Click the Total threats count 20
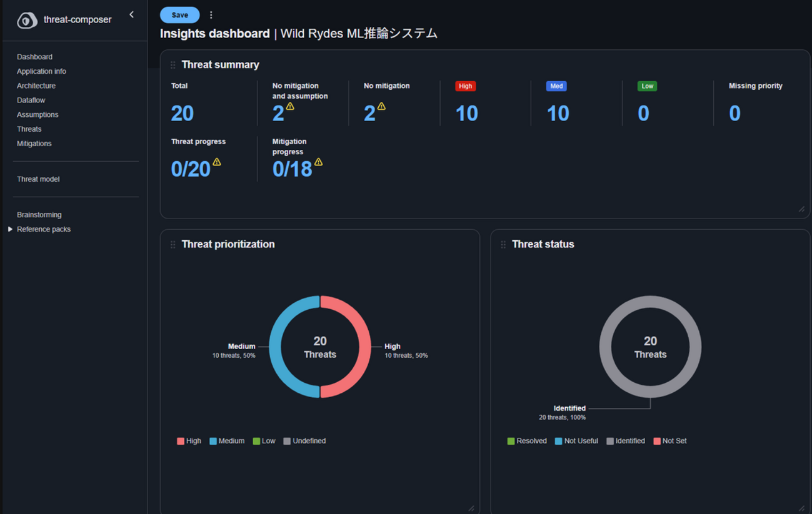Screen dimensions: 812x514 click(x=183, y=113)
